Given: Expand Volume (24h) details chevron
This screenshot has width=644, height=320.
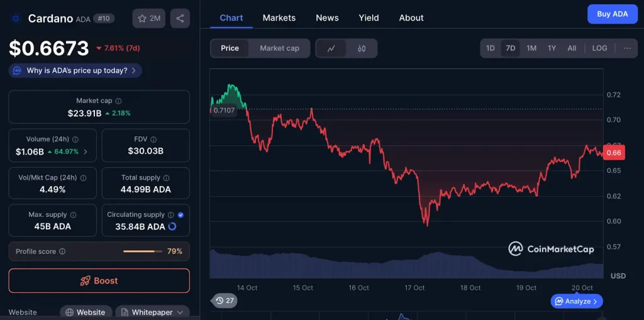Looking at the screenshot, I should 86,152.
